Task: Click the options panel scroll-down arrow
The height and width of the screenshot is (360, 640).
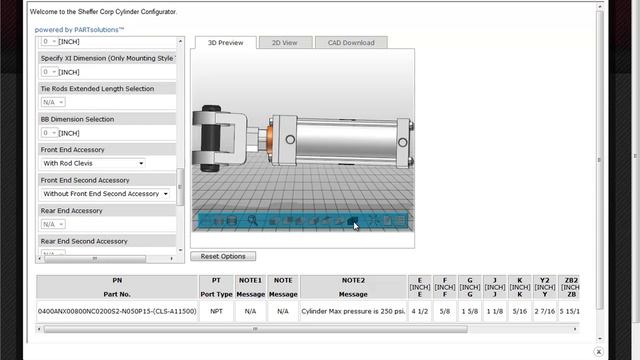Action: coord(180,250)
